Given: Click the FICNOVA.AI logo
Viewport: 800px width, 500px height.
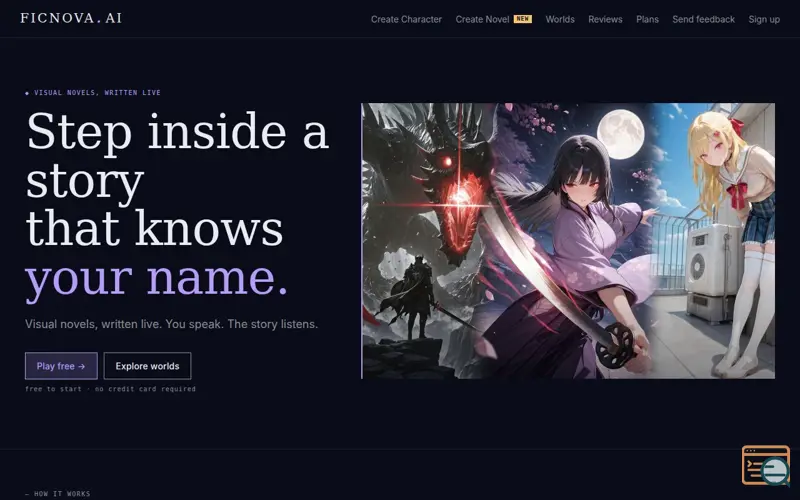Looking at the screenshot, I should coord(71,18).
